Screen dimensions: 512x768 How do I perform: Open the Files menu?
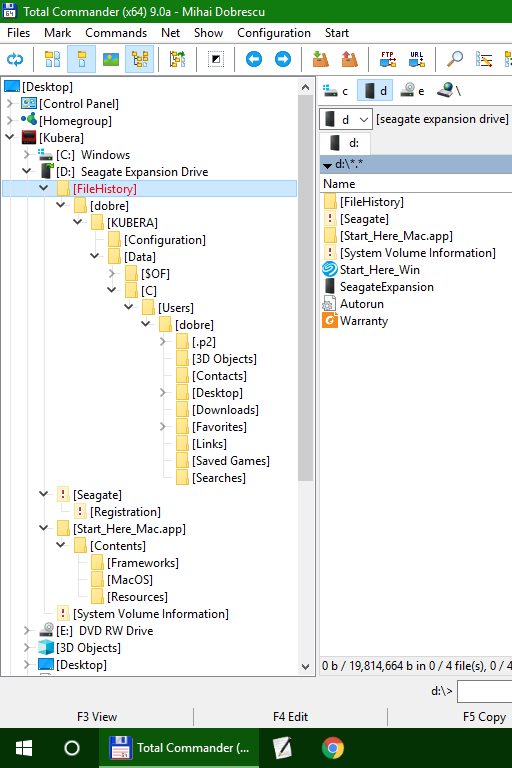[19, 33]
